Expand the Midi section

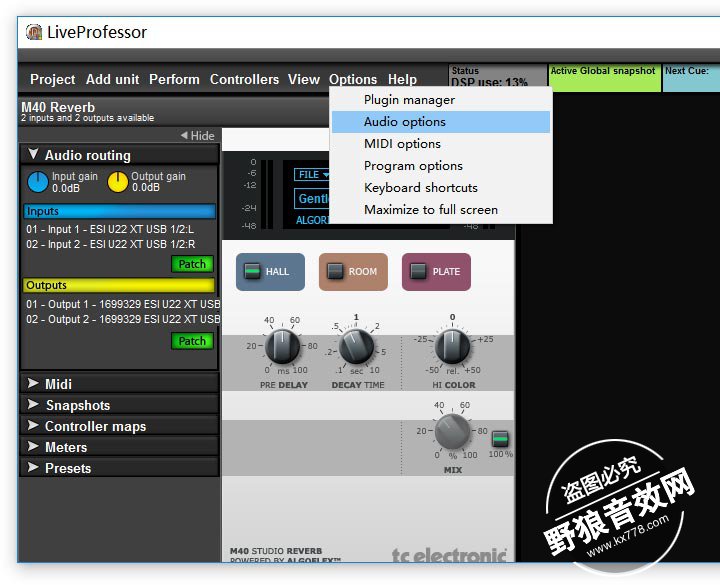point(119,383)
